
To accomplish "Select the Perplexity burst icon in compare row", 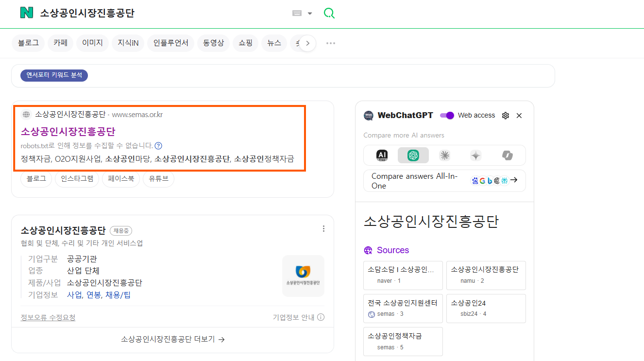I will (444, 155).
